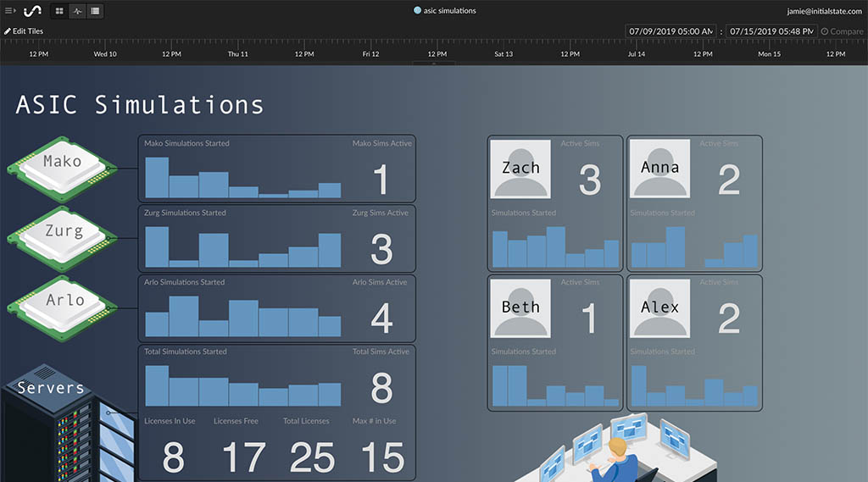The width and height of the screenshot is (868, 482).
Task: Switch to Tiles grid view
Action: pyautogui.click(x=59, y=11)
